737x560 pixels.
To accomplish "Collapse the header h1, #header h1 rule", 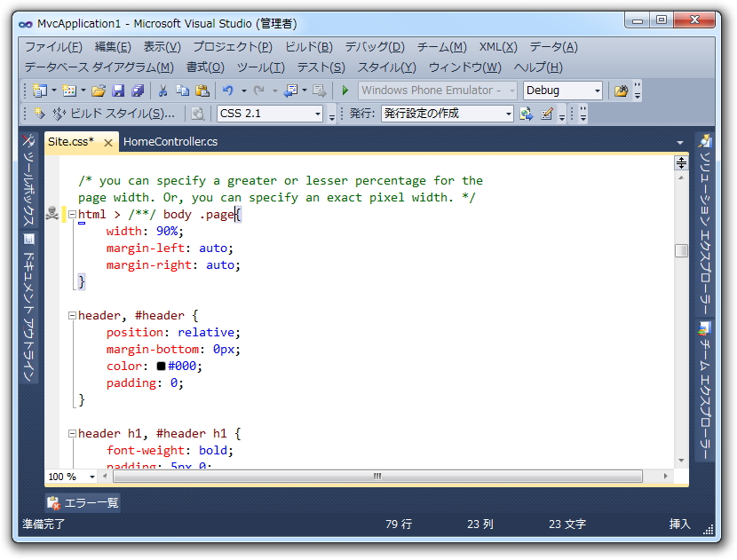I will (x=72, y=433).
